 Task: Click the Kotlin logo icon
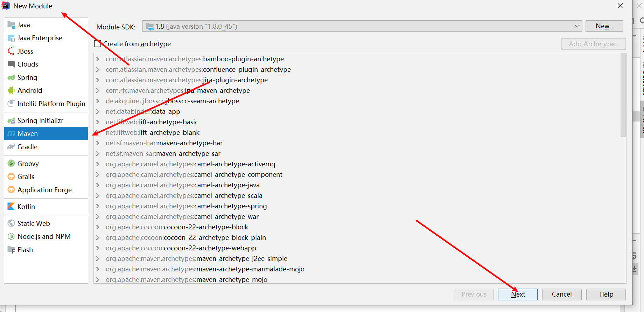pos(11,207)
